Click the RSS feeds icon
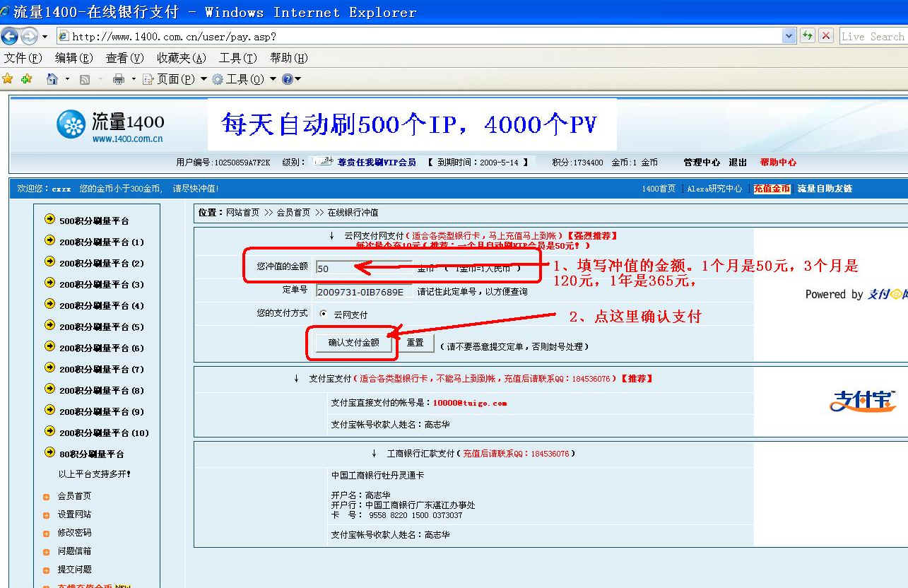This screenshot has height=588, width=908. pos(85,79)
